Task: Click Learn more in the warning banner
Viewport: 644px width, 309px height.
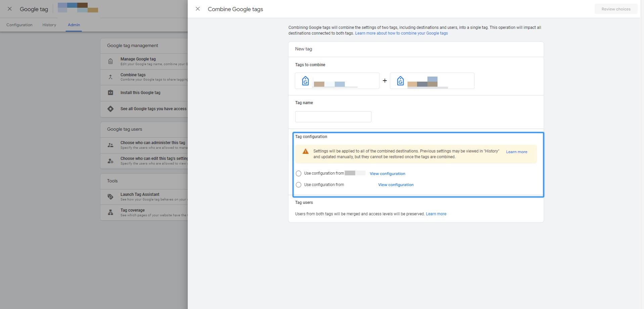Action: coord(516,152)
